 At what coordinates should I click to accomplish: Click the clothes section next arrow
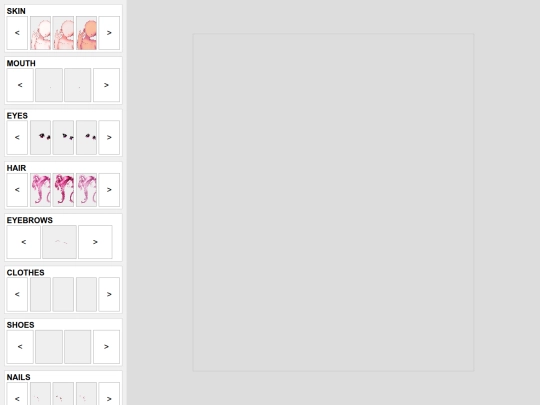click(x=109, y=294)
